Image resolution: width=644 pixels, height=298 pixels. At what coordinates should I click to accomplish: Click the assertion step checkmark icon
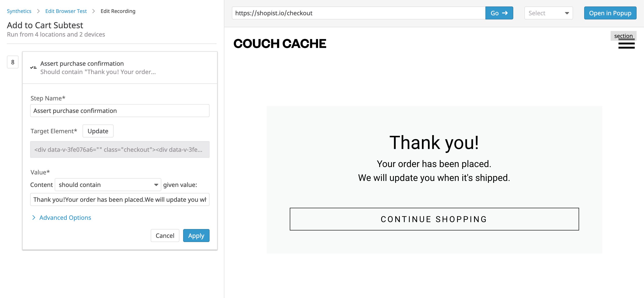click(33, 68)
